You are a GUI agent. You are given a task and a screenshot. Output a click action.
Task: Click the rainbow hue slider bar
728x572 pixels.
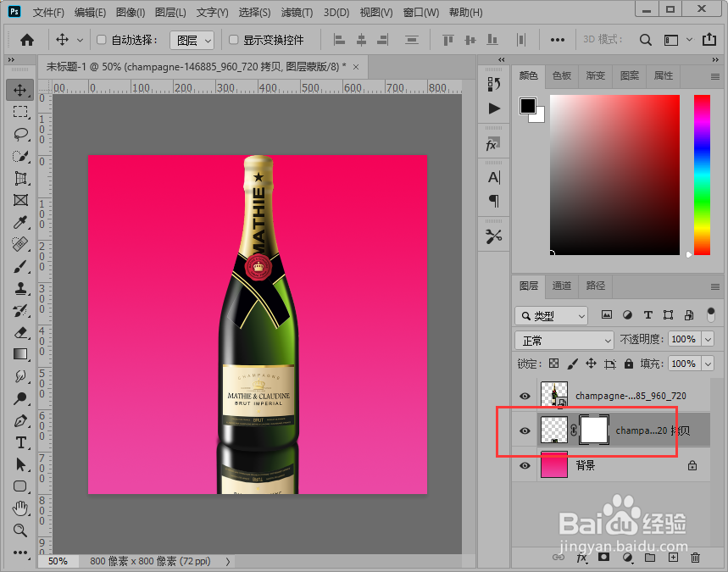tap(702, 175)
